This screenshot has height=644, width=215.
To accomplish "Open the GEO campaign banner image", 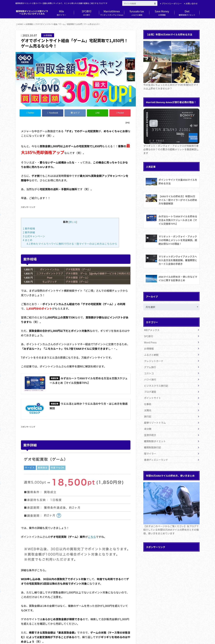I will 76,79.
